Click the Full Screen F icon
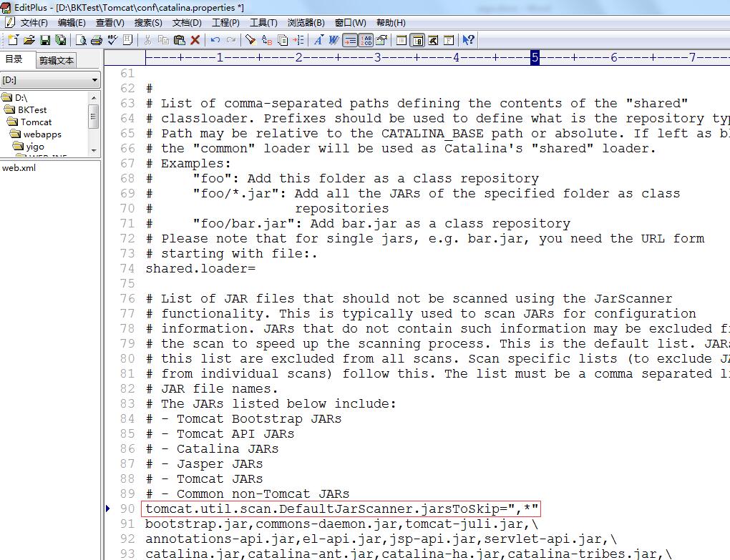Screen dimensions: 730x560 [449, 40]
